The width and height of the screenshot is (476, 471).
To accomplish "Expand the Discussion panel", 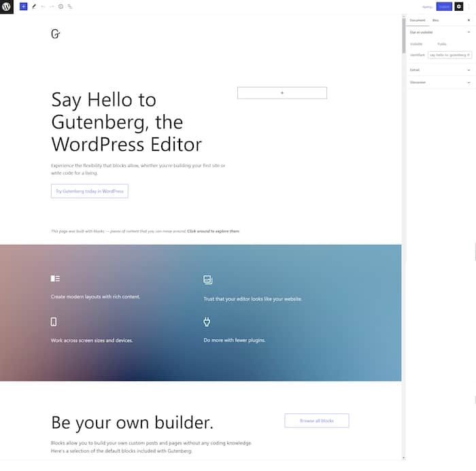I will click(440, 82).
